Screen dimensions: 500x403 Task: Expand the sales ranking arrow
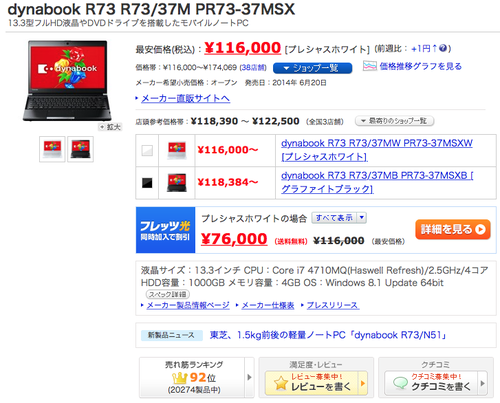[249, 377]
